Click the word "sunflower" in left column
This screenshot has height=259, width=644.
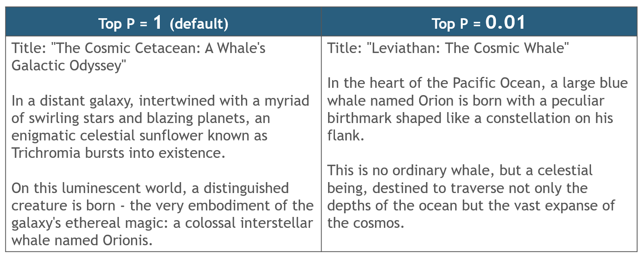coord(171,136)
